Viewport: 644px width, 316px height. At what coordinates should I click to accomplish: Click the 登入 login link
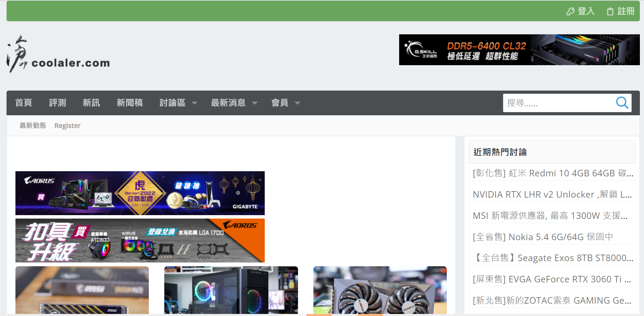[581, 11]
